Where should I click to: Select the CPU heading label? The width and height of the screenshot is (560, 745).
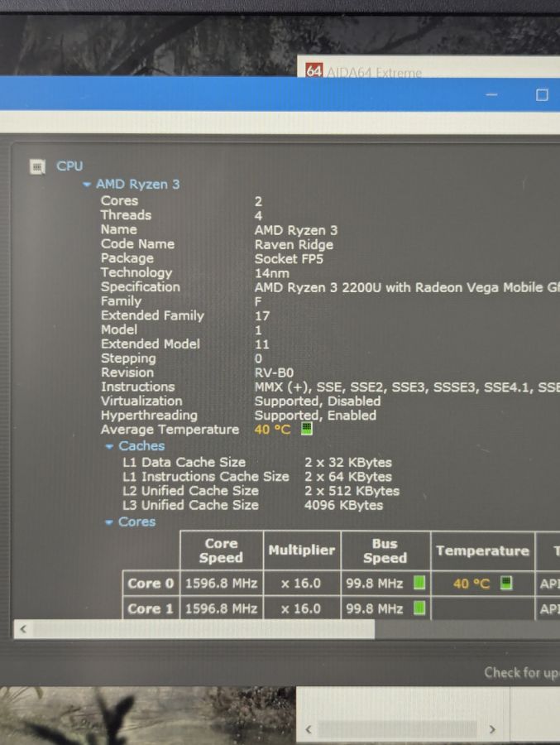click(x=69, y=166)
